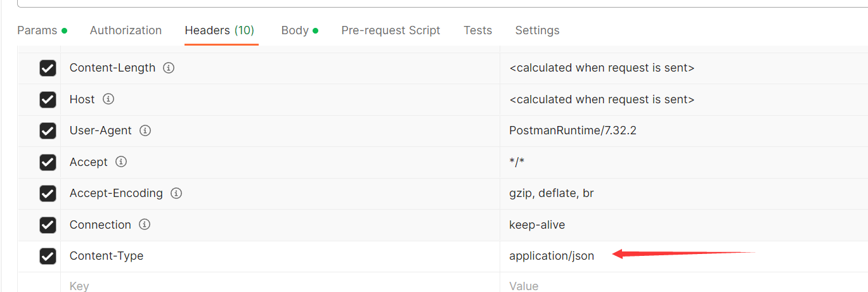Click info icon beside Connection header
This screenshot has height=292, width=868.
(145, 225)
